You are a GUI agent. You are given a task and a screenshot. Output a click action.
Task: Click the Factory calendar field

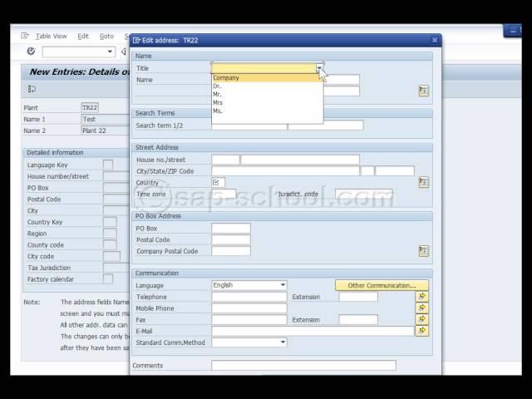pos(108,279)
